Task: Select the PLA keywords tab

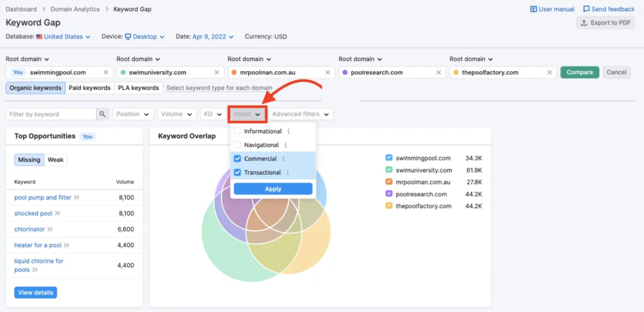Action: click(138, 88)
